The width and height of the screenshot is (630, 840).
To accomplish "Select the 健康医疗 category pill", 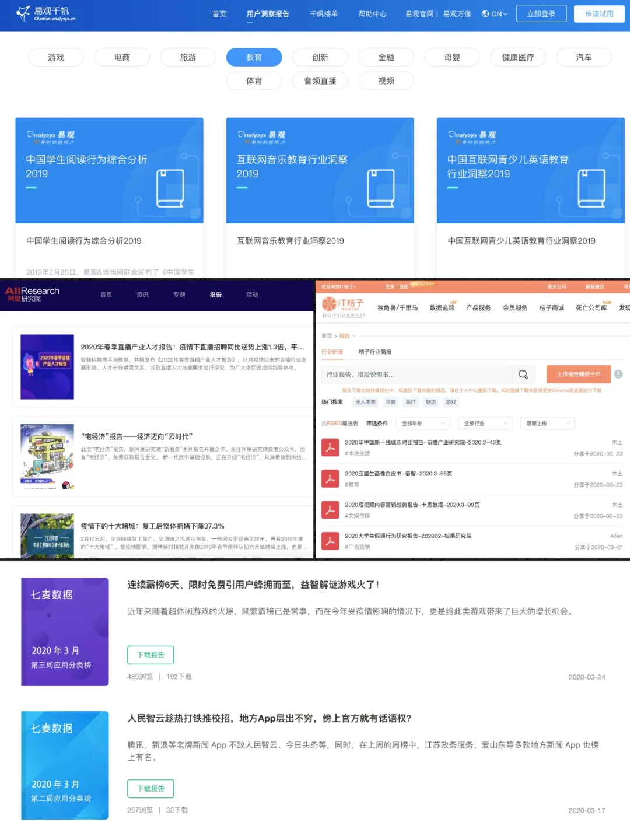I will pyautogui.click(x=518, y=57).
